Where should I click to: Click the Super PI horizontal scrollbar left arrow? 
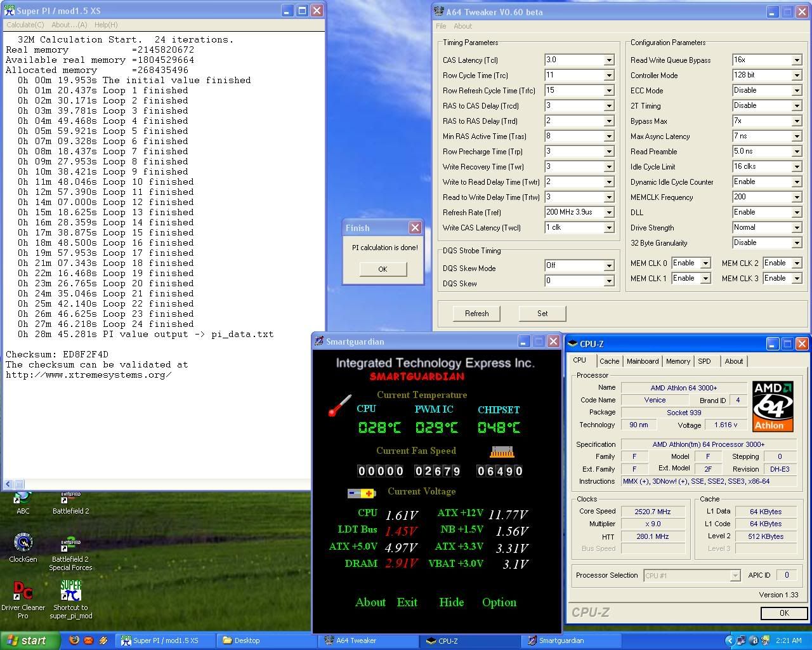coord(8,484)
